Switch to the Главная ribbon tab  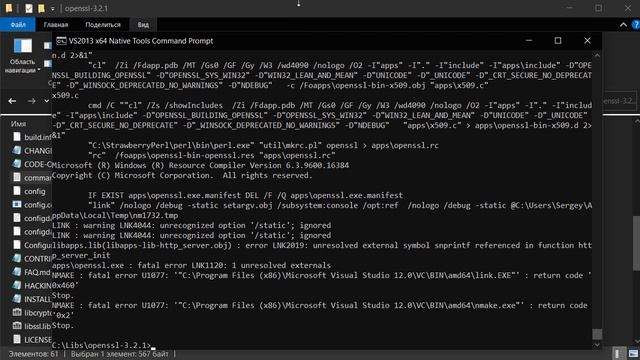(x=56, y=24)
